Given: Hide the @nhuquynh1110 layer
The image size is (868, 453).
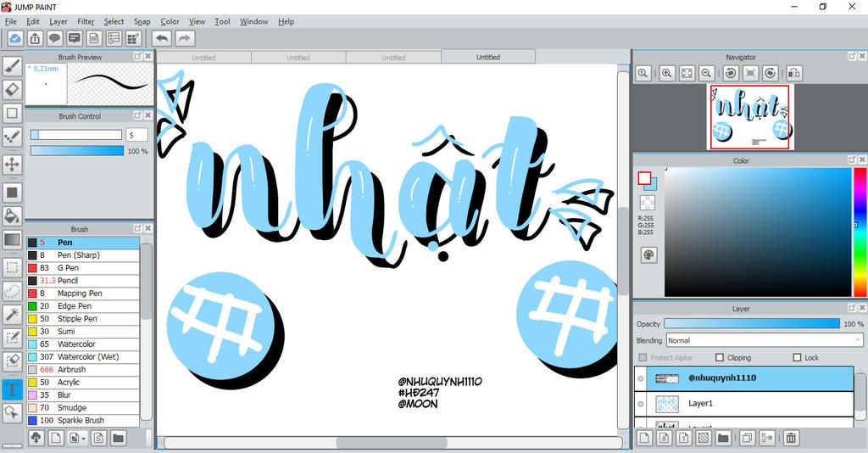Looking at the screenshot, I should [641, 379].
